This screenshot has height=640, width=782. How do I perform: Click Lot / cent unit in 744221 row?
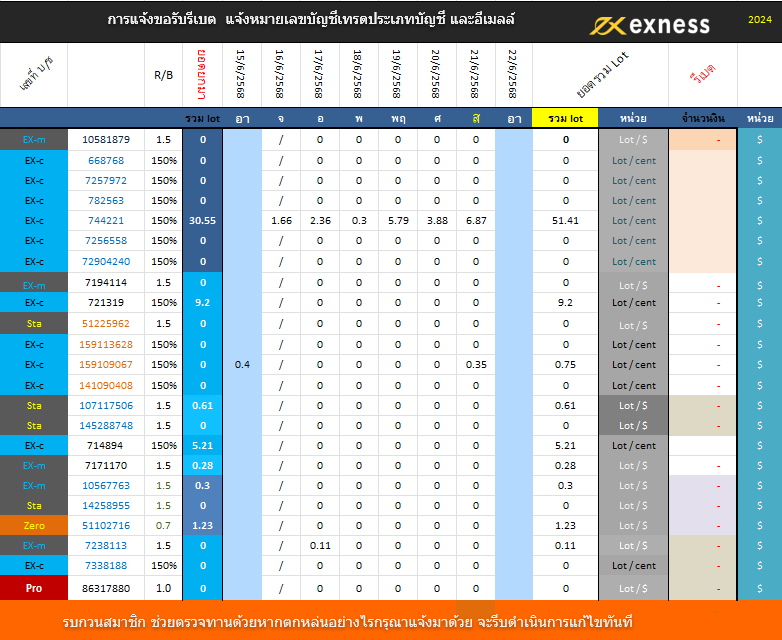[633, 220]
